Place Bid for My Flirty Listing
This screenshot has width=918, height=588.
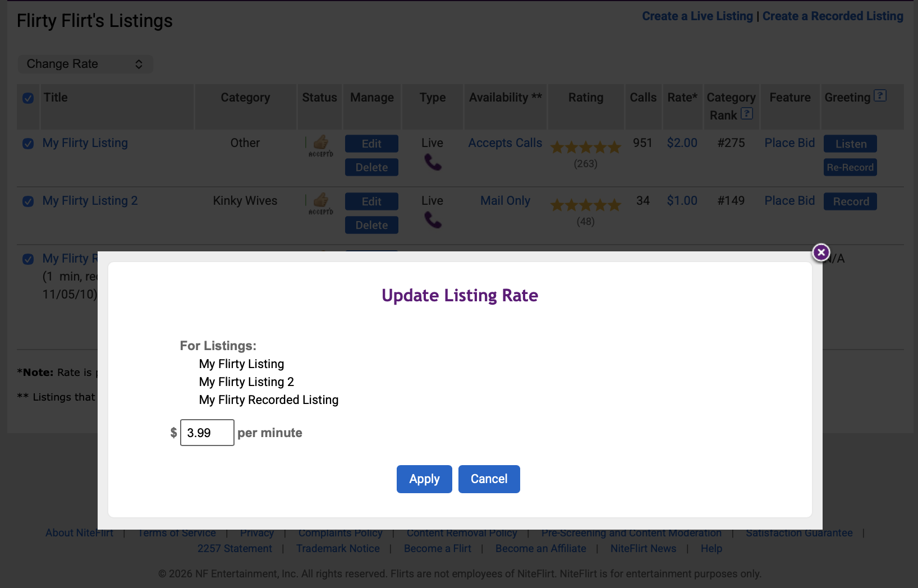pos(790,143)
